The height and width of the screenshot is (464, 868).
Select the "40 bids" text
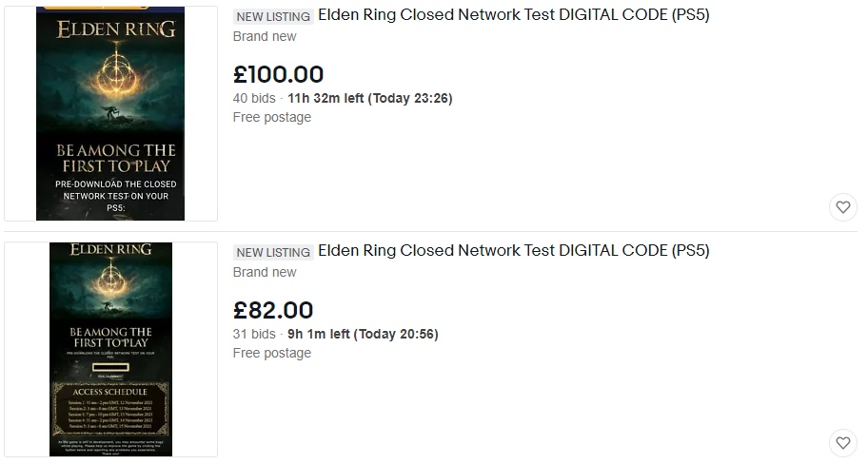coord(254,98)
